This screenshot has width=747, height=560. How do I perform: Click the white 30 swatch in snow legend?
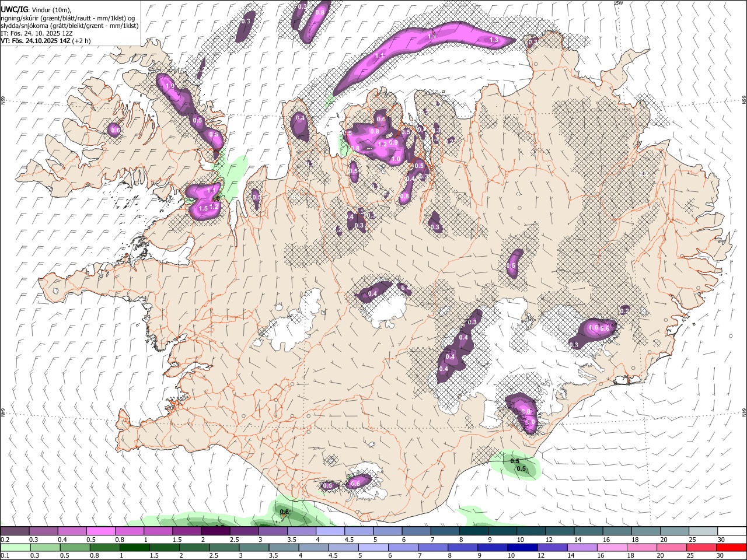point(732,531)
